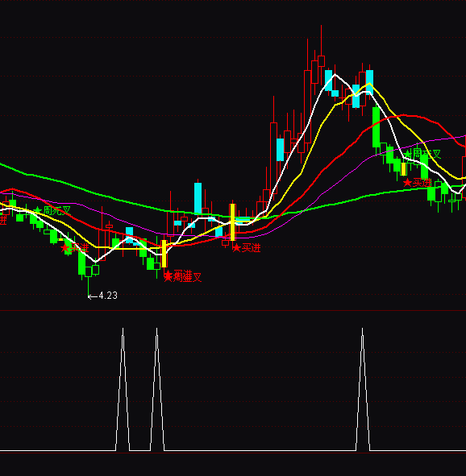Image resolution: width=466 pixels, height=476 pixels.
Task: Select the big green candle after the second top
Action: click(376, 127)
